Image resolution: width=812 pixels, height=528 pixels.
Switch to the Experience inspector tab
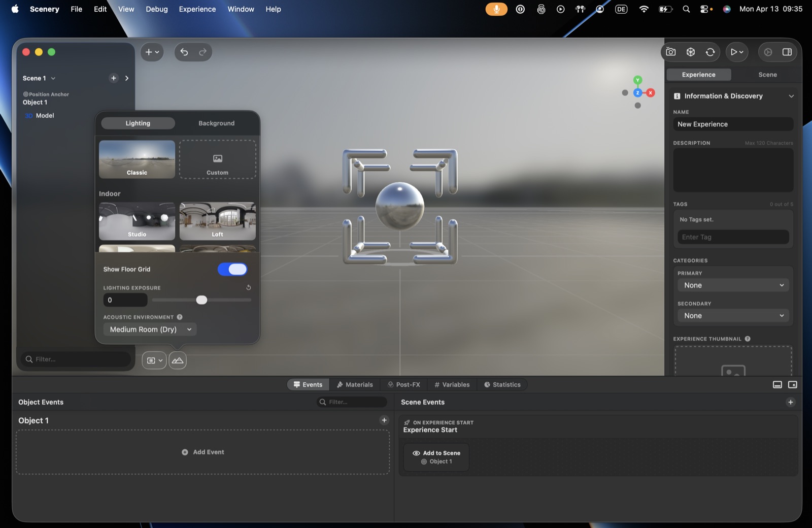699,75
